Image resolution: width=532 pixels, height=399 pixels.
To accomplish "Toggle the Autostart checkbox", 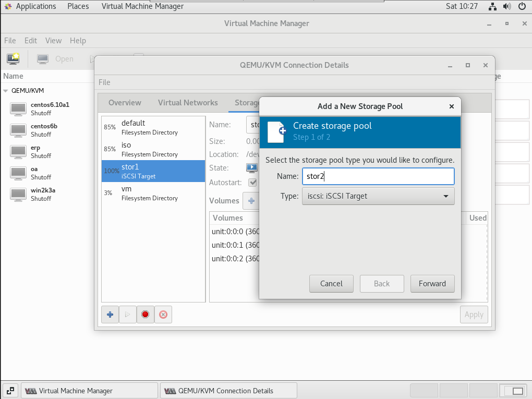I will point(252,183).
